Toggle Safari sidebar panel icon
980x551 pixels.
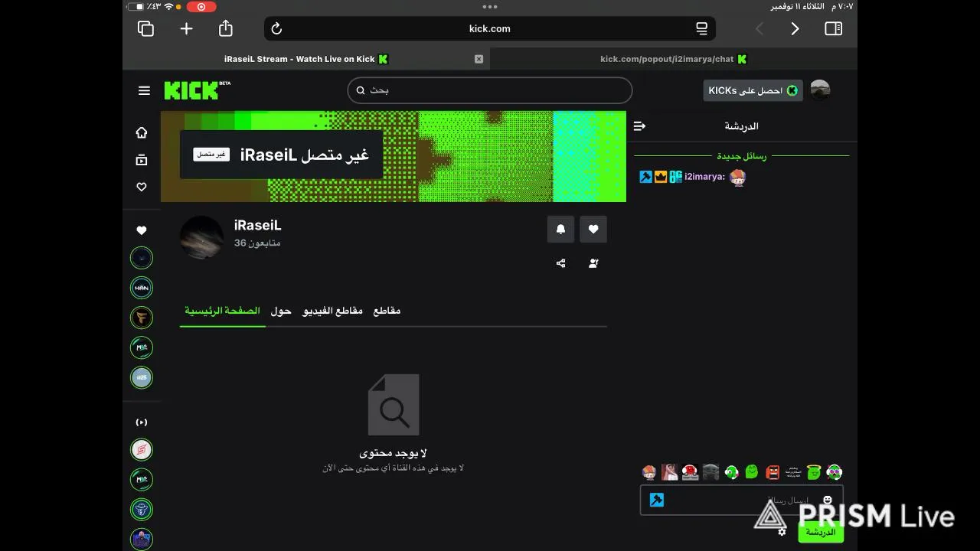(x=834, y=28)
